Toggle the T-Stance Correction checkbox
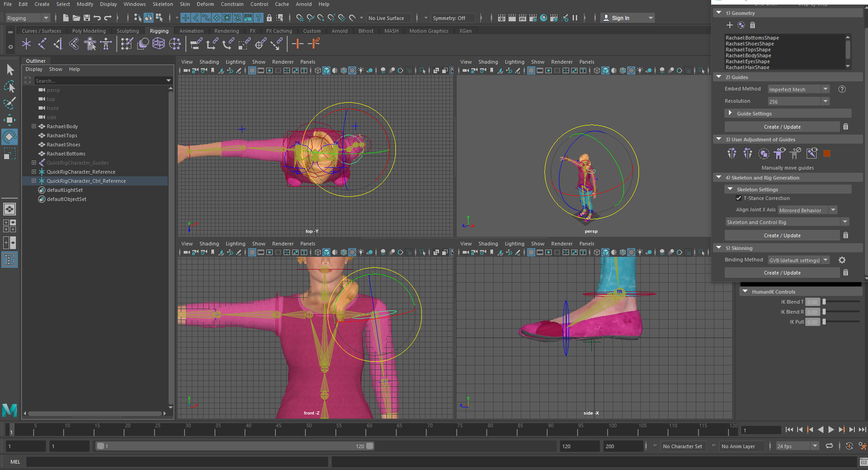868x470 pixels. tap(738, 198)
